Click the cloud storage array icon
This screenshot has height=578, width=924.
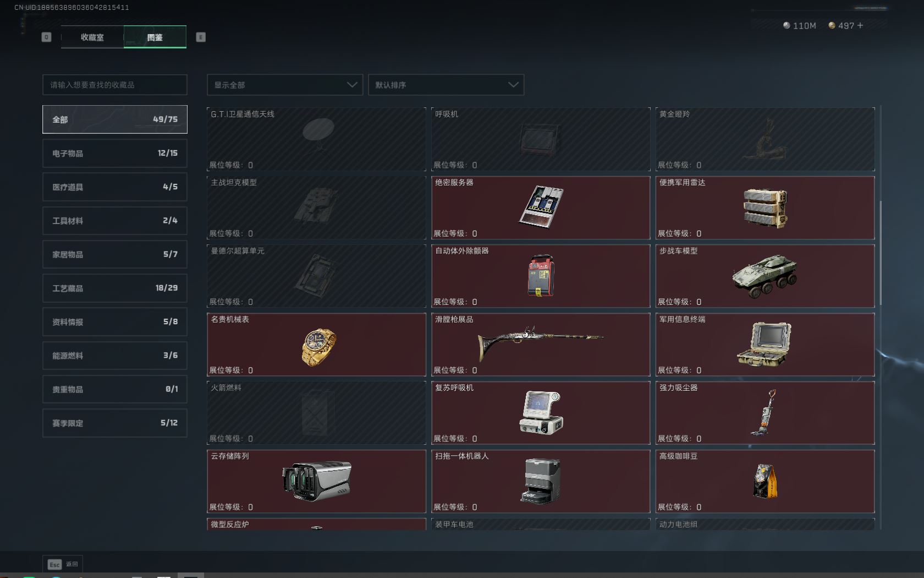click(316, 481)
